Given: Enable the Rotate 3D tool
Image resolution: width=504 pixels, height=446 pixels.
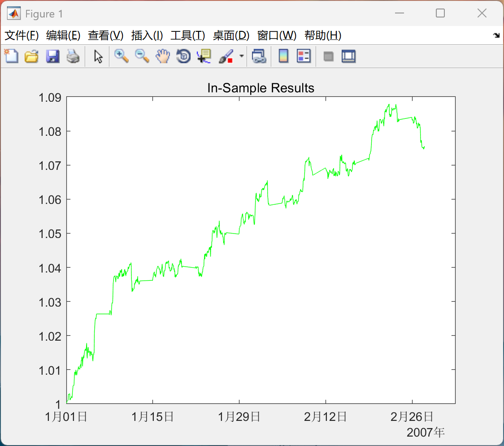Looking at the screenshot, I should [183, 56].
